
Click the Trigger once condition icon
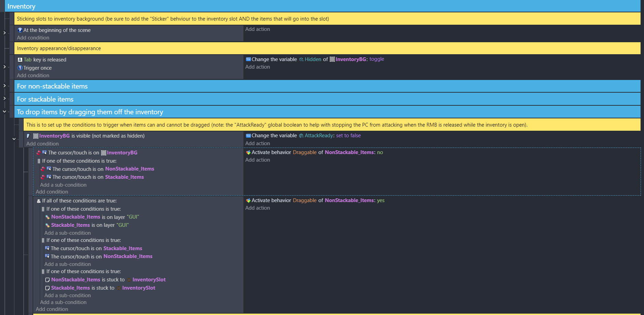[20, 68]
